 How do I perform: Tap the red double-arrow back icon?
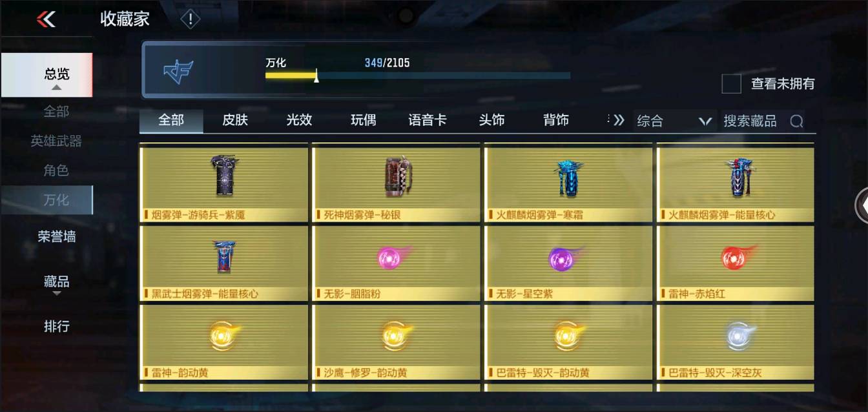[x=46, y=19]
